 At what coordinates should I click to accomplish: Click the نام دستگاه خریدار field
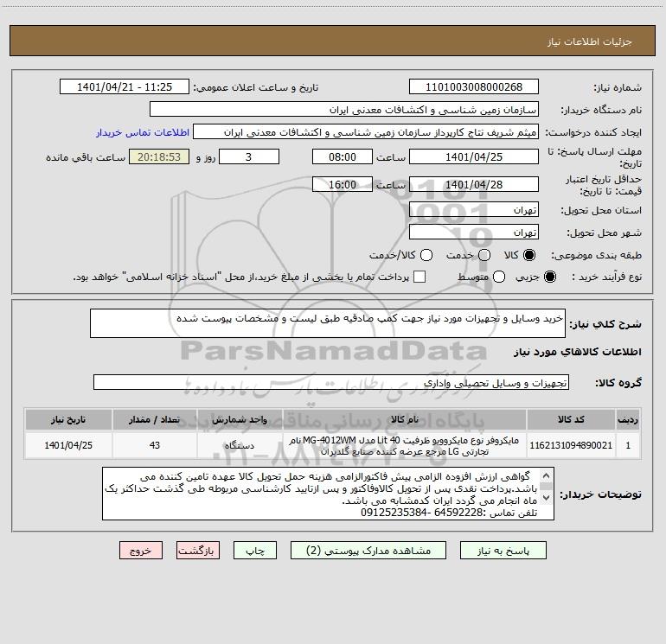point(344,110)
